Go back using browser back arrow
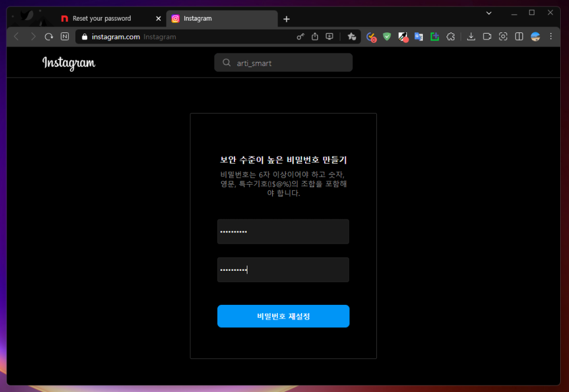Screen dimensions: 569x392 pyautogui.click(x=16, y=36)
